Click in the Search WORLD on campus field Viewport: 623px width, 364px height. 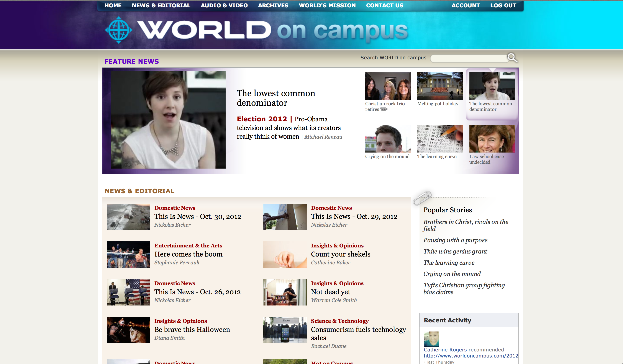pos(469,58)
